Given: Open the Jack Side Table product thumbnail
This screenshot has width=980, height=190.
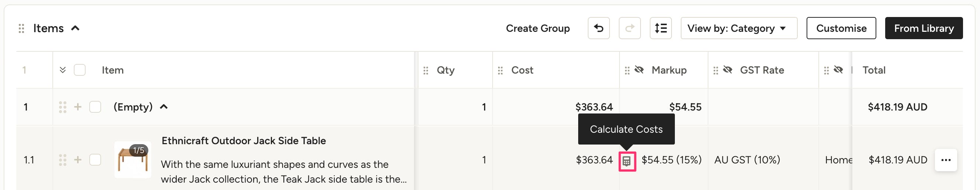Looking at the screenshot, I should 132,160.
